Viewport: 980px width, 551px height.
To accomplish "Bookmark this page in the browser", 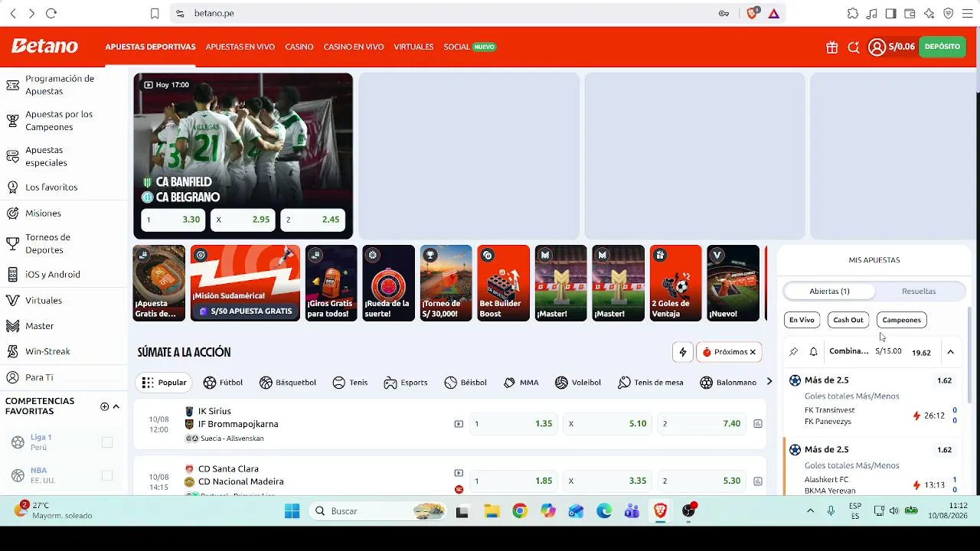I will (155, 14).
